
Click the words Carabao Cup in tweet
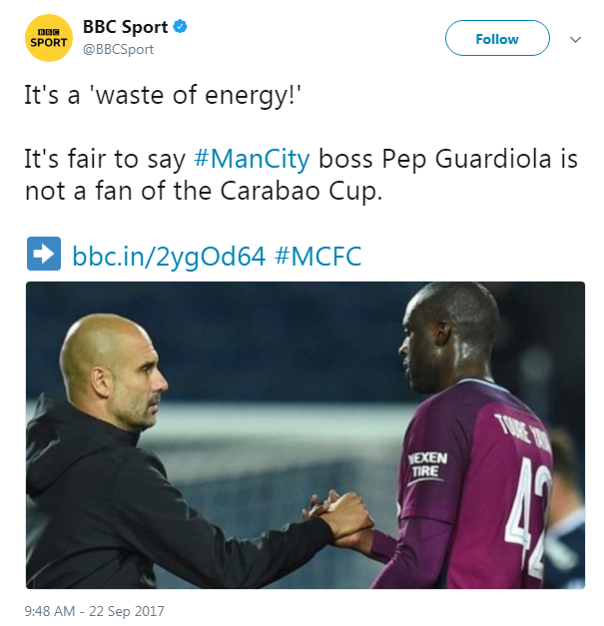[x=301, y=191]
